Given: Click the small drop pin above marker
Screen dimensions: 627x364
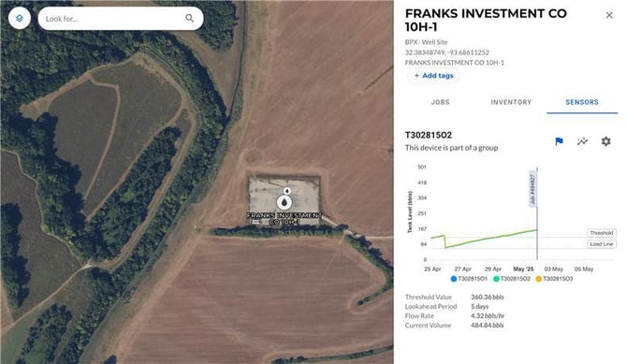Looking at the screenshot, I should coord(286,190).
